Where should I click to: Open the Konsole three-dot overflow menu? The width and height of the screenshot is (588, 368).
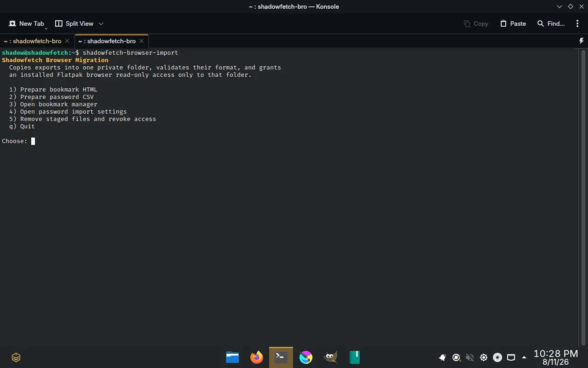(577, 23)
